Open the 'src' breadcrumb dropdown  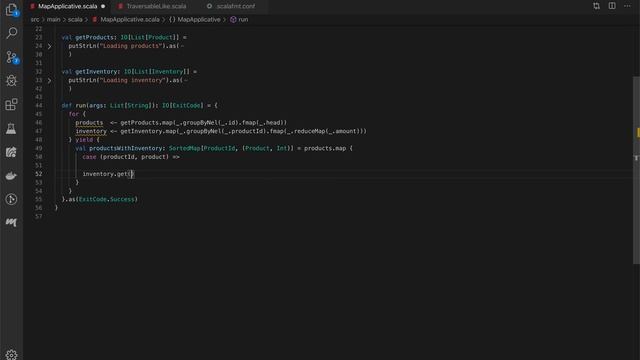(x=35, y=20)
